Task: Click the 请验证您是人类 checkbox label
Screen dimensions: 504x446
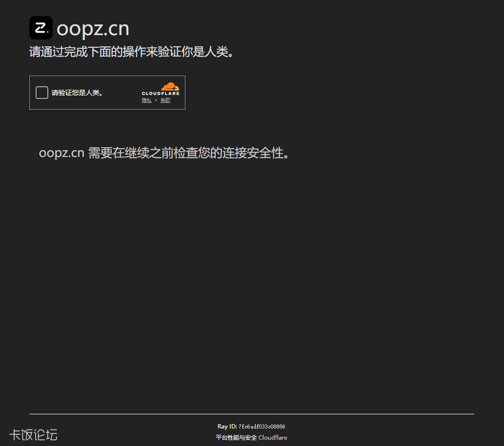Action: coord(77,93)
